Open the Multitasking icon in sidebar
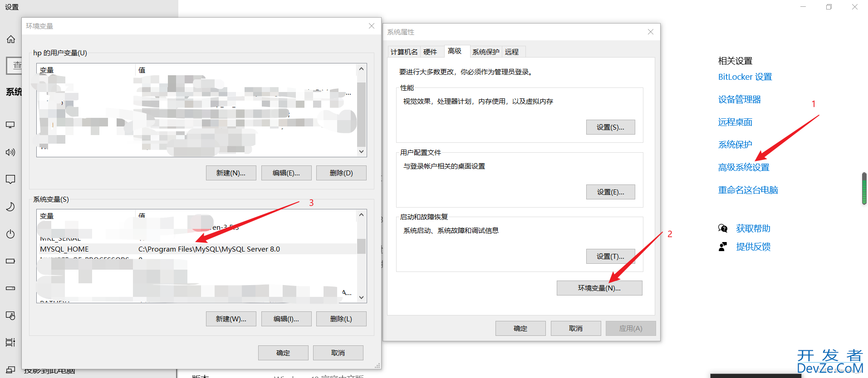 [10, 342]
